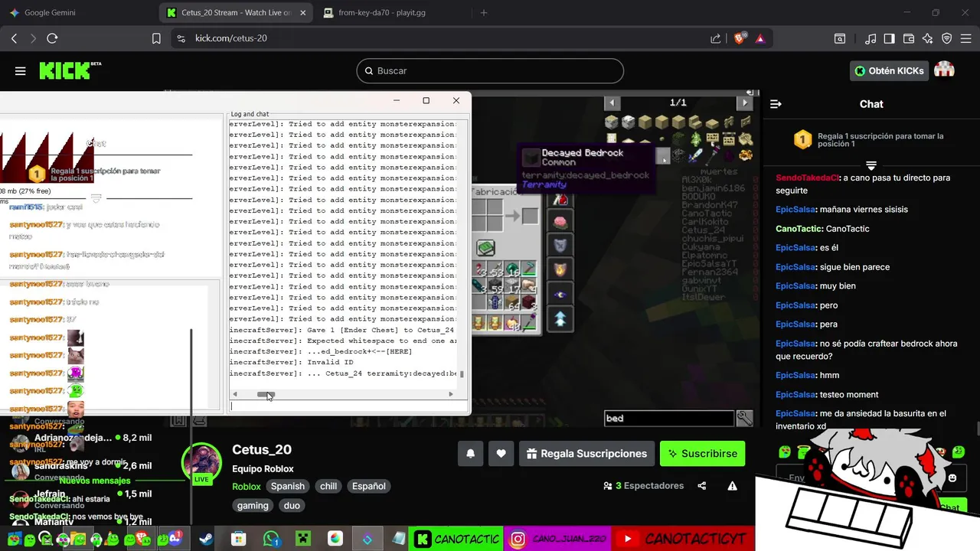Click the pink brain accessory slot
980x551 pixels.
point(560,222)
